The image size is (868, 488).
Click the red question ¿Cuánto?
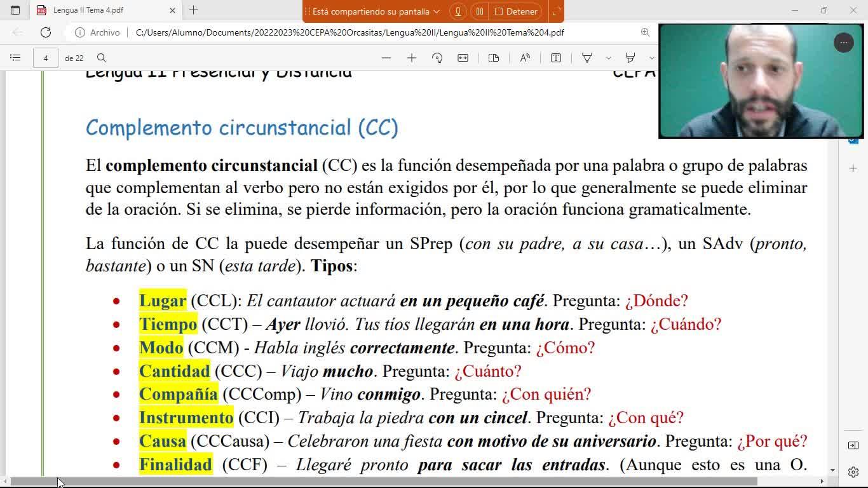tap(488, 371)
